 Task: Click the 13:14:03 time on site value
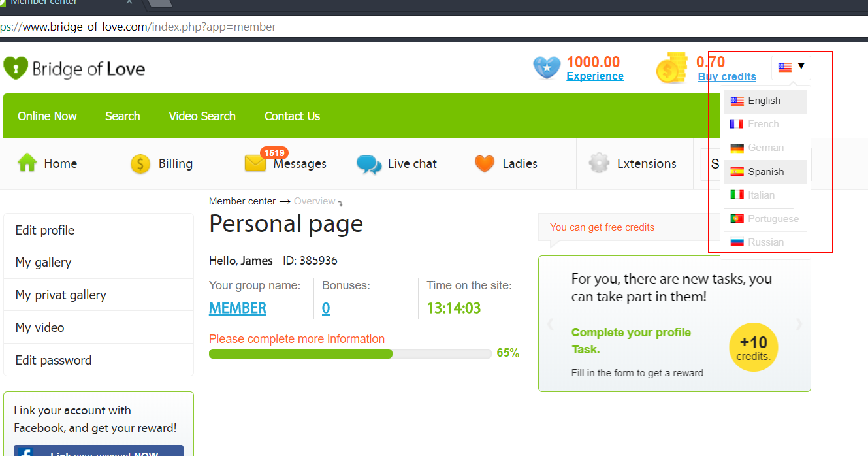pos(454,308)
